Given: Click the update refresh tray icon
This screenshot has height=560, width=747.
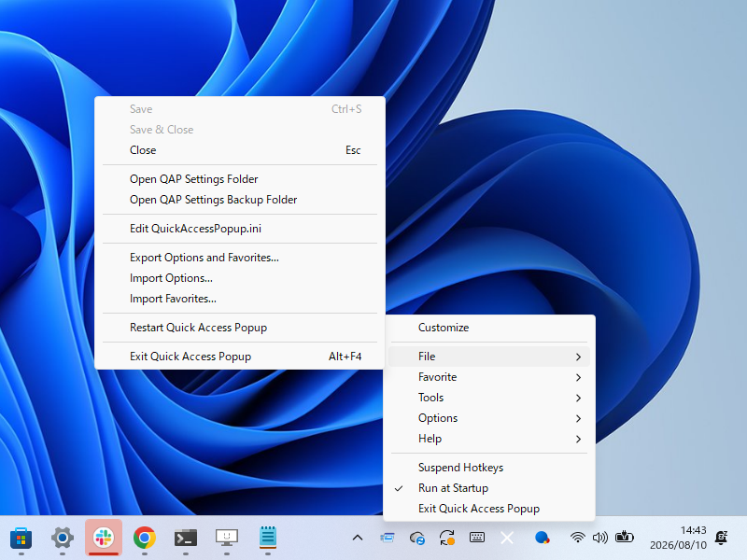Looking at the screenshot, I should click(x=447, y=539).
